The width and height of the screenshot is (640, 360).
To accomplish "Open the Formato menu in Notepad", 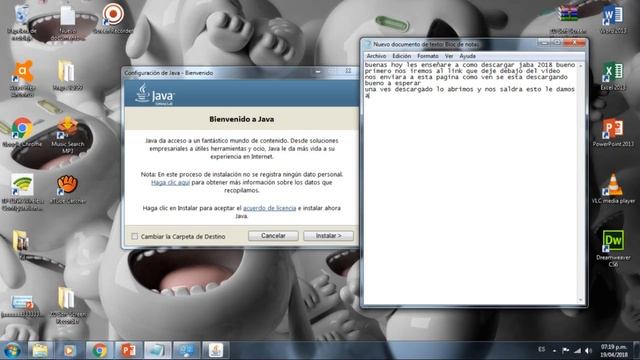I will coord(428,56).
